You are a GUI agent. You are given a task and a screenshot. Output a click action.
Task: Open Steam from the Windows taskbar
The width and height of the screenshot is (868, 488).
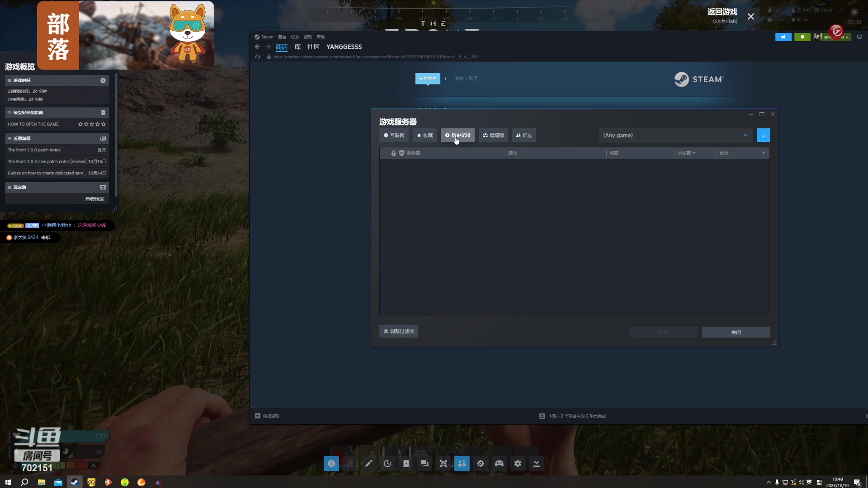pyautogui.click(x=75, y=482)
